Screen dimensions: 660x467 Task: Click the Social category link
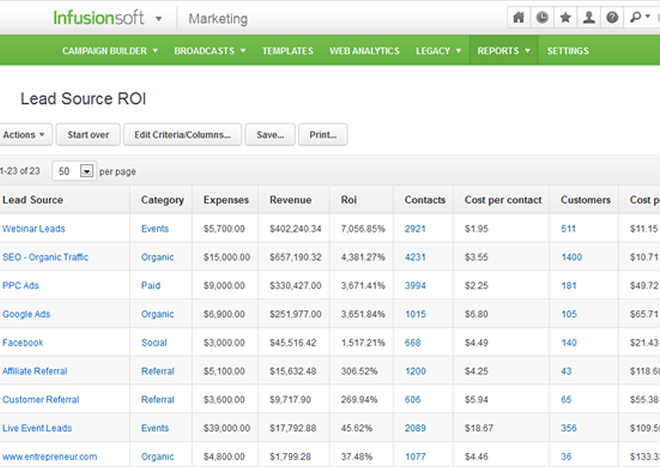click(154, 343)
